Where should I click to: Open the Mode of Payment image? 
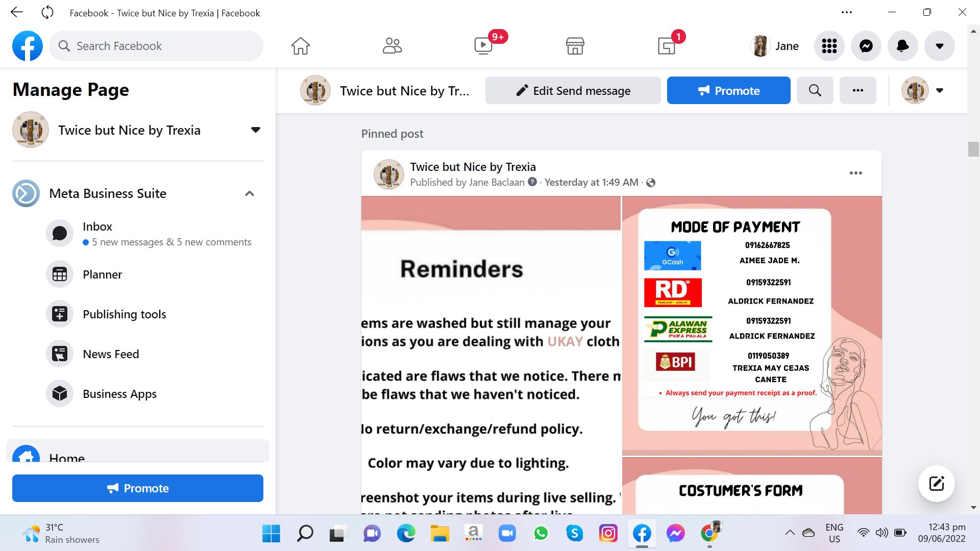tap(752, 325)
